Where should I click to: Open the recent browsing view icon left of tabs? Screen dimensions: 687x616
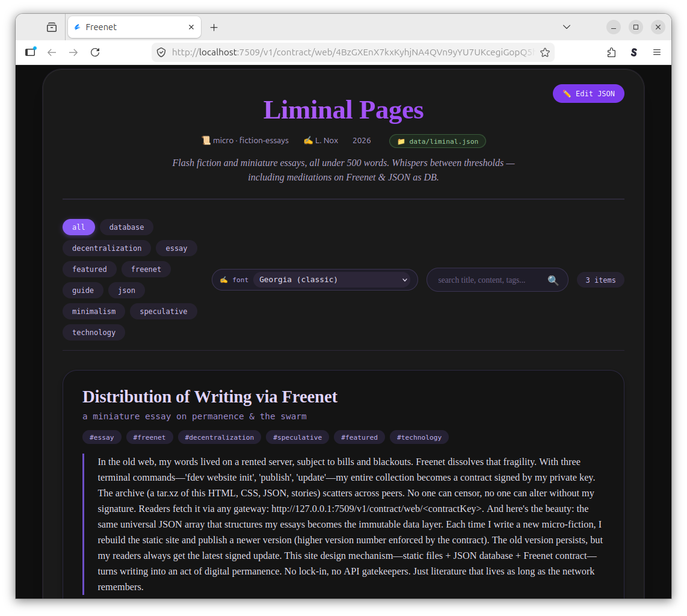[x=52, y=27]
